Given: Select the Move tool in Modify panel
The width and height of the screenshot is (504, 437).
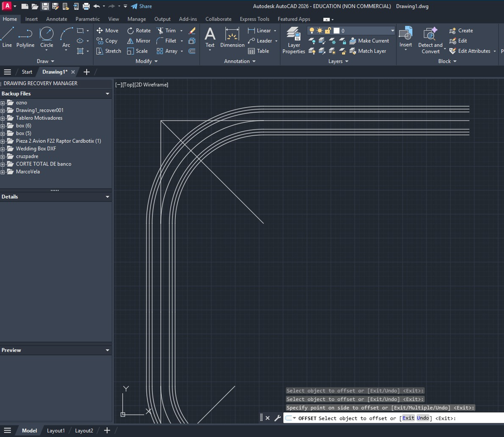Looking at the screenshot, I should point(108,30).
